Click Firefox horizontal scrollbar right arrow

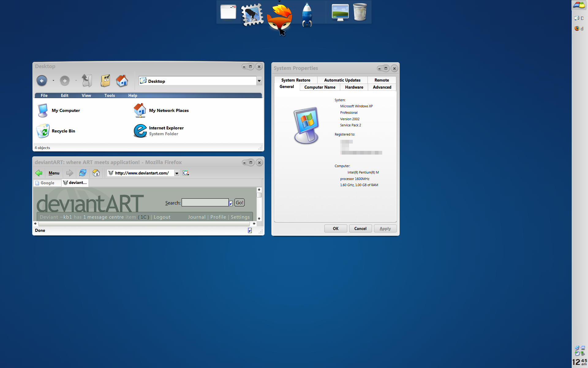[x=254, y=224]
